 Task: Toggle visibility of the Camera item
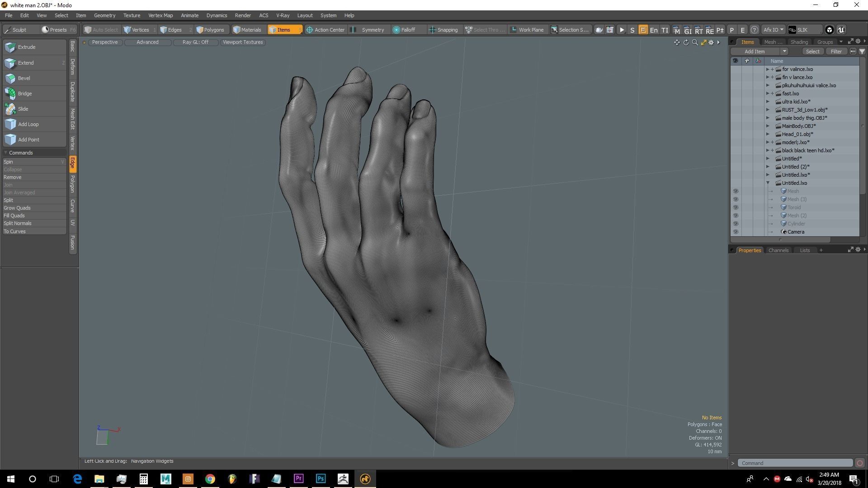[736, 232]
